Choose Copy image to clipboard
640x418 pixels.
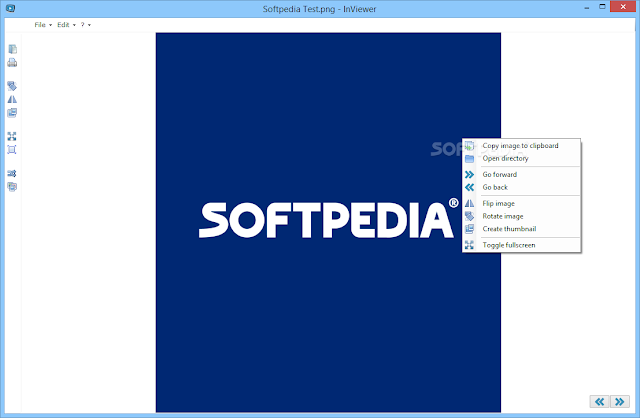click(x=521, y=146)
